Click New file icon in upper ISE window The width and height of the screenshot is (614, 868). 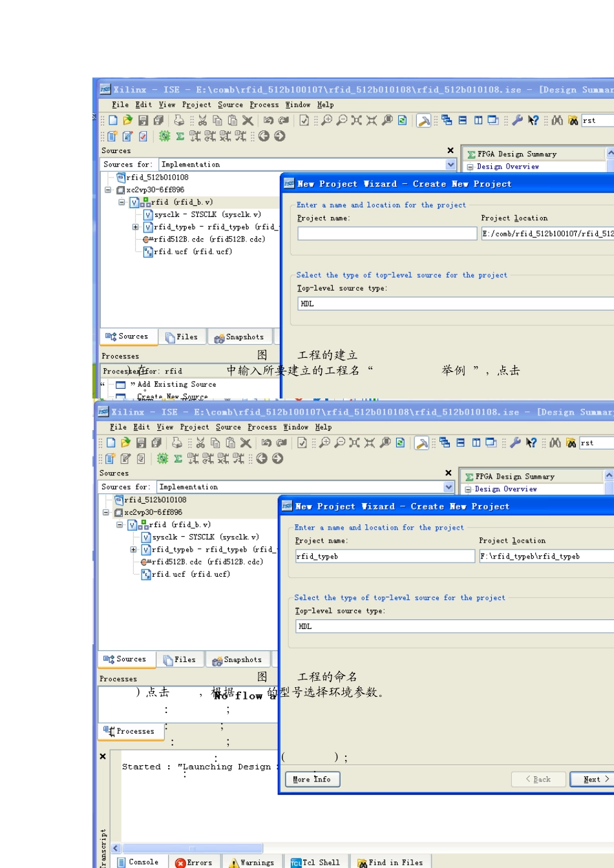pos(113,120)
